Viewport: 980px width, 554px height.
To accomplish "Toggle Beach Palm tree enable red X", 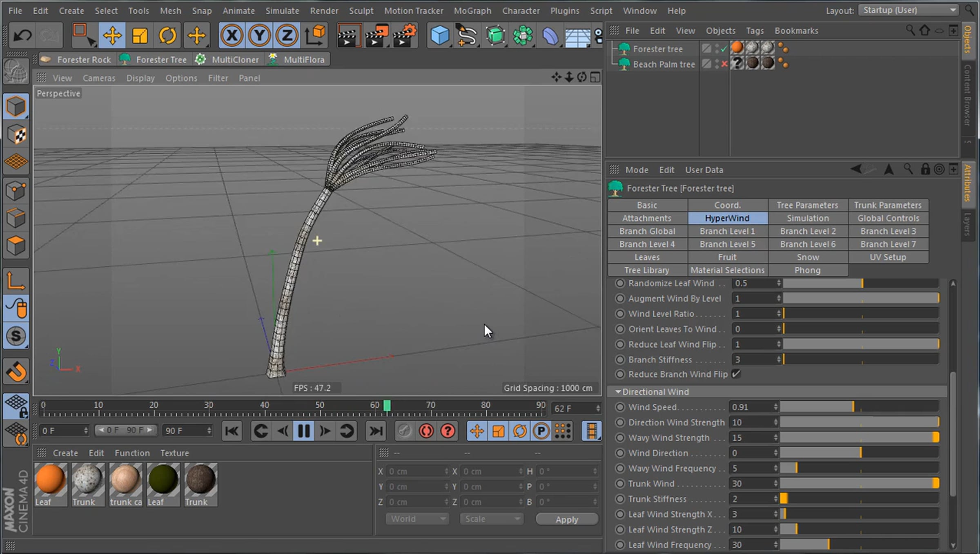I will (x=724, y=64).
